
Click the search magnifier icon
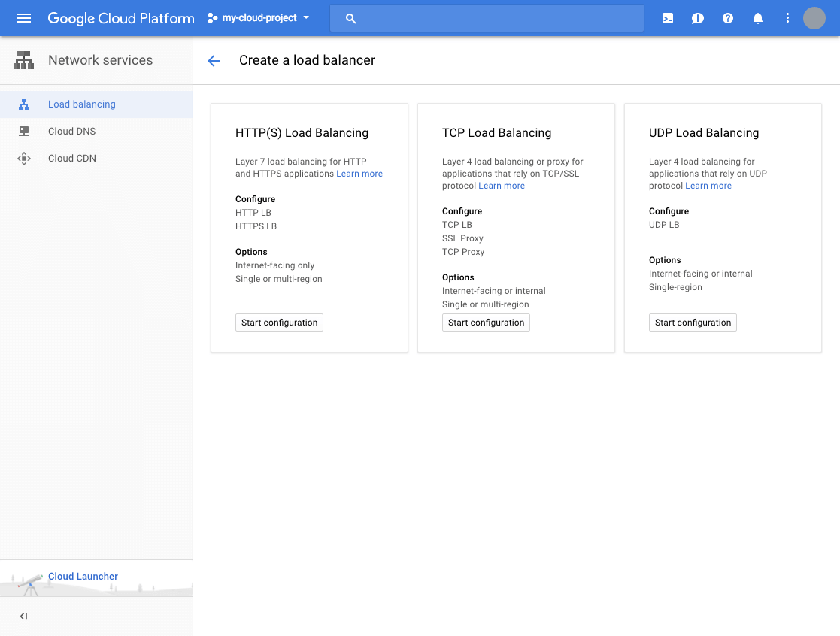pyautogui.click(x=350, y=18)
